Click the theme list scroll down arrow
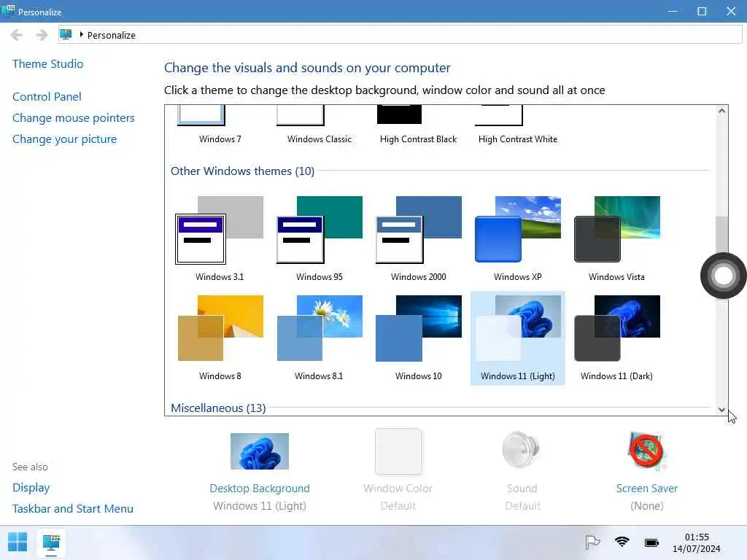 (x=721, y=410)
